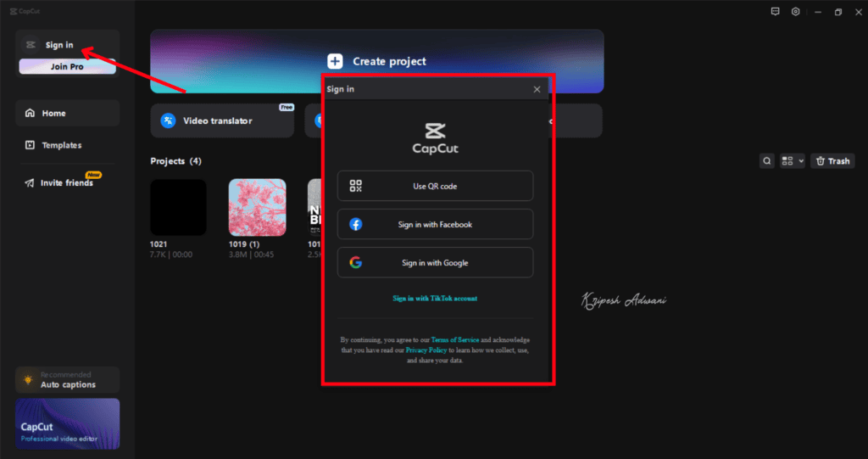Search projects with the magnifier icon
Image resolution: width=868 pixels, height=459 pixels.
[766, 161]
